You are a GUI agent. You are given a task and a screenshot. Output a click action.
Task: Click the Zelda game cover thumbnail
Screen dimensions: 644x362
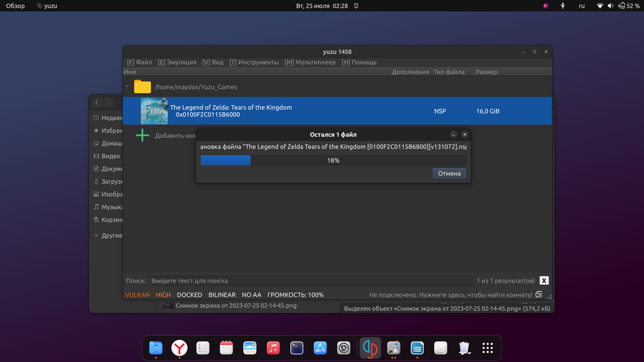154,111
